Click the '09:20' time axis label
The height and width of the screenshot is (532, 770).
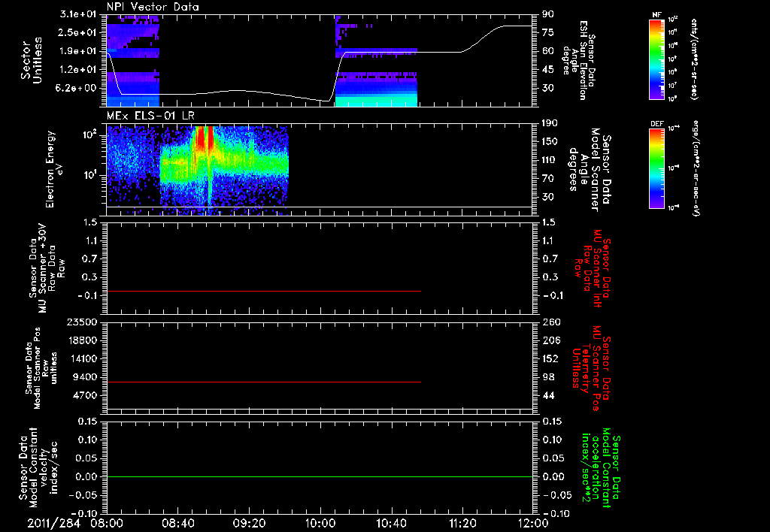tap(249, 523)
